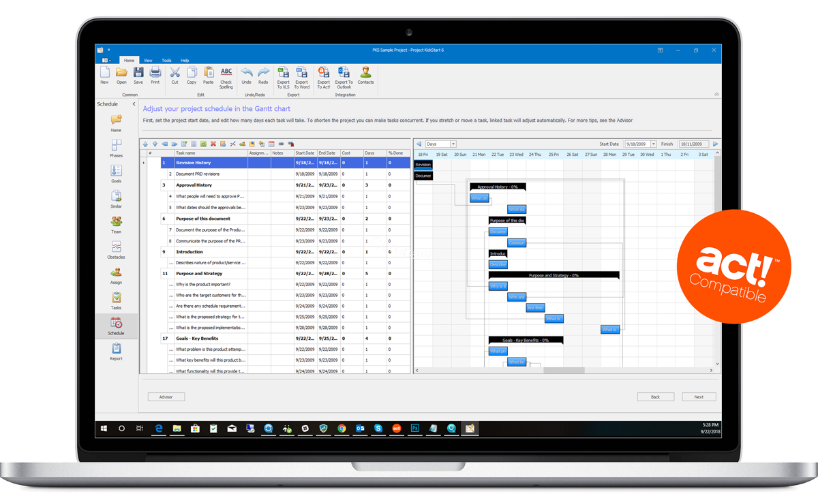Viewport: 818px width, 504px height.
Task: Click the red delete task icon in grid toolbar
Action: (x=213, y=144)
